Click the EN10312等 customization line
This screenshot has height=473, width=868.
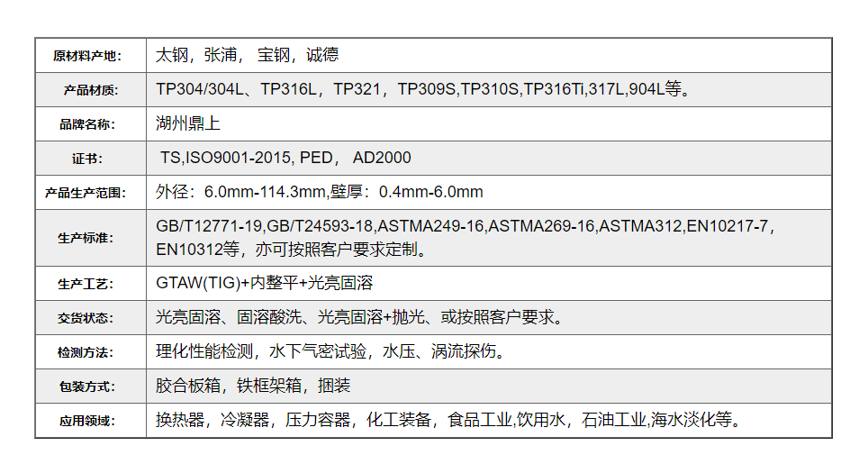[x=292, y=250]
